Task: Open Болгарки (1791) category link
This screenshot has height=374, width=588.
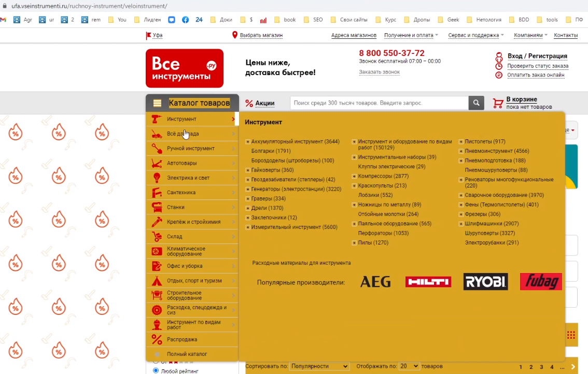Action: click(x=271, y=151)
